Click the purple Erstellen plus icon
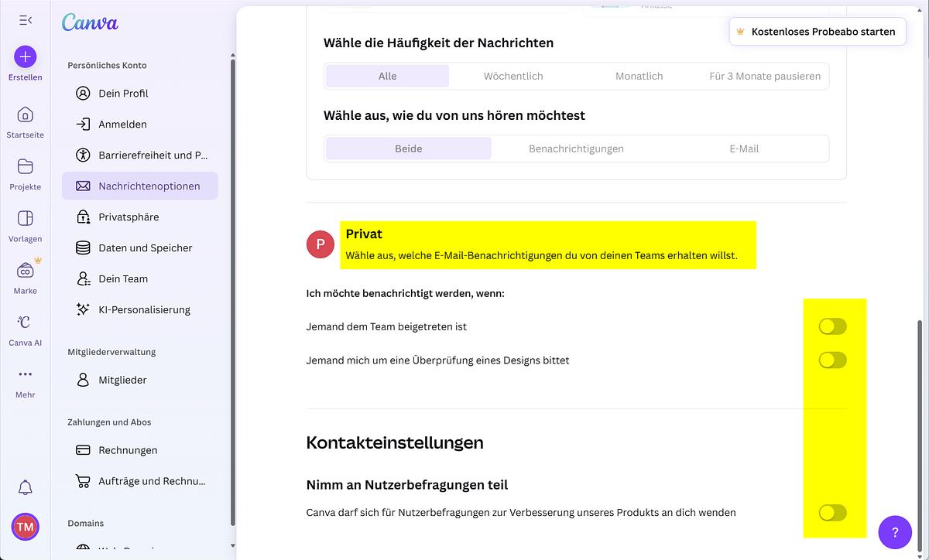Viewport: 929px width, 560px height. tap(25, 56)
